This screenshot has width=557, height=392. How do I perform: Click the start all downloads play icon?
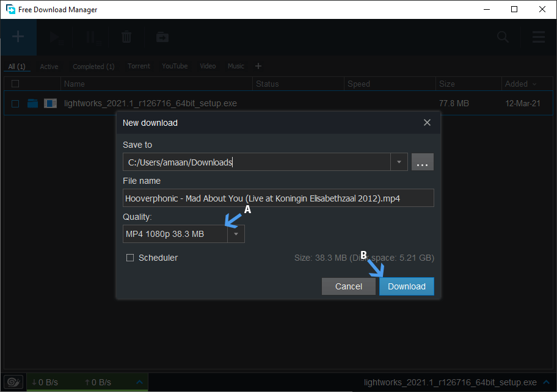click(56, 37)
